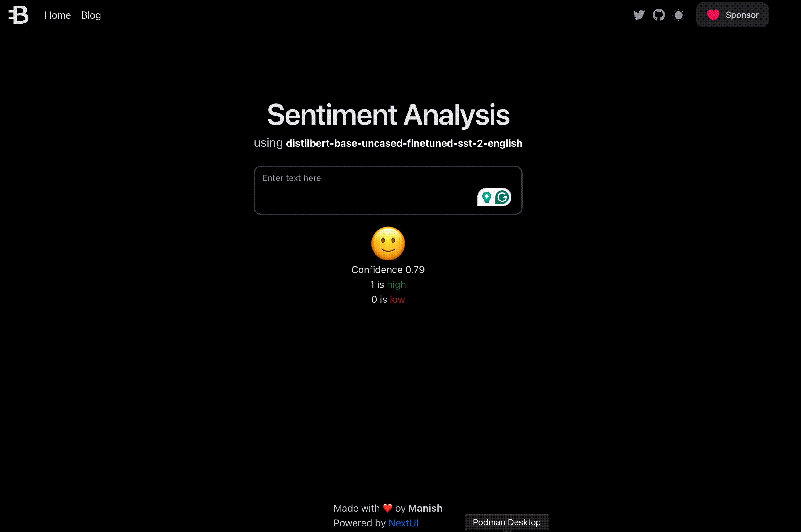The height and width of the screenshot is (532, 801).
Task: Enable Sponsor support toggle button
Action: (x=732, y=14)
